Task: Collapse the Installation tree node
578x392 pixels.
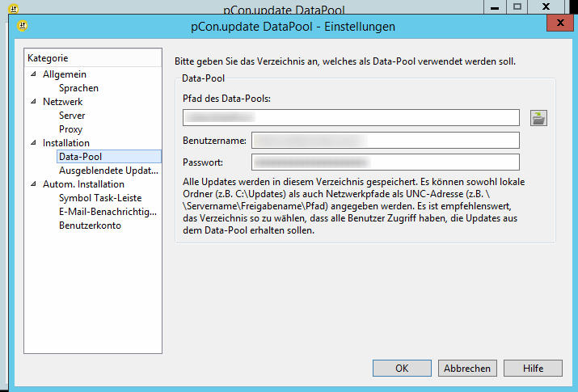Action: click(x=33, y=142)
